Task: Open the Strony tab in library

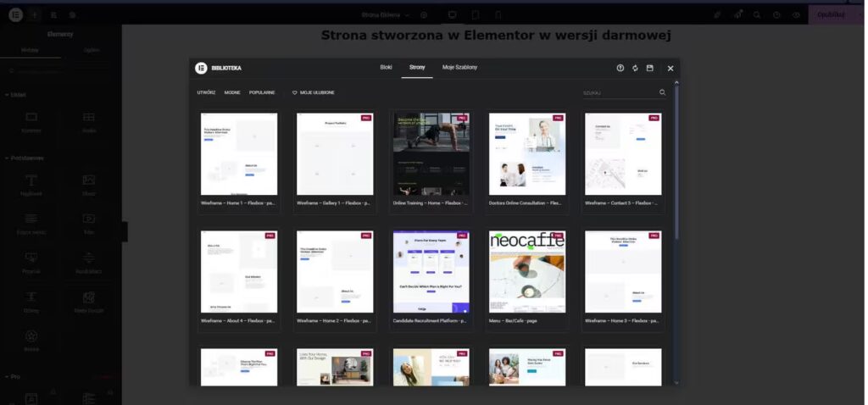Action: point(417,68)
